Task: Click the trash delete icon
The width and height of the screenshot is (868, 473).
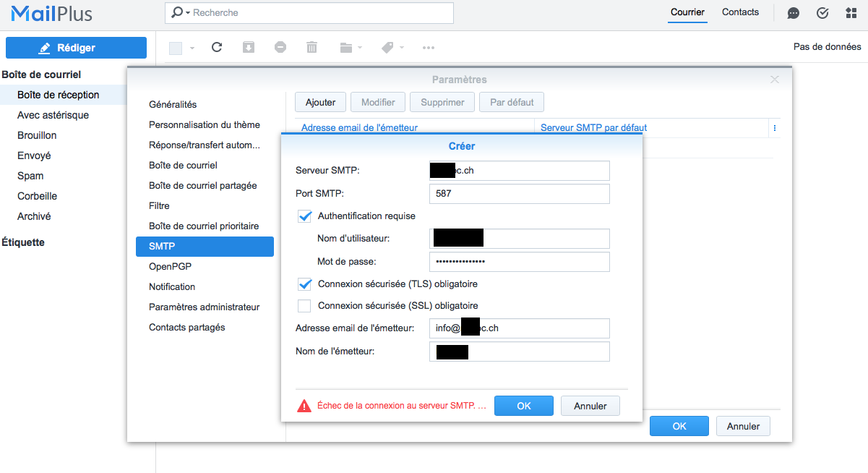Action: [x=311, y=47]
